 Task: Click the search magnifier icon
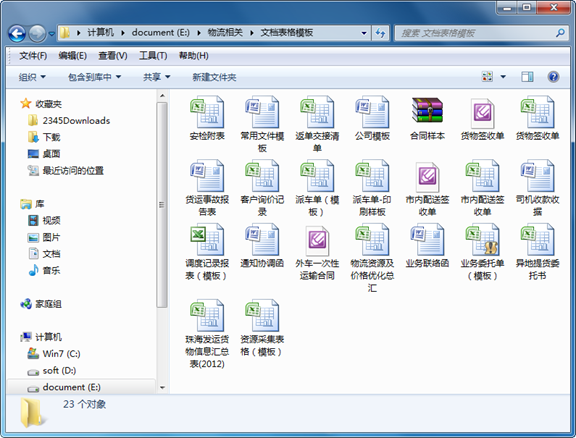pyautogui.click(x=560, y=33)
